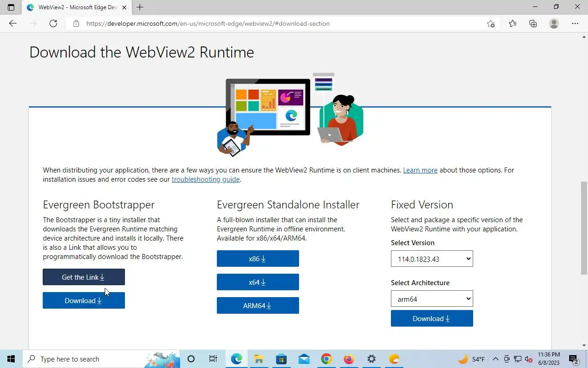Open Edge settings and more menu
Viewport: 588px width, 368px height.
tap(575, 23)
